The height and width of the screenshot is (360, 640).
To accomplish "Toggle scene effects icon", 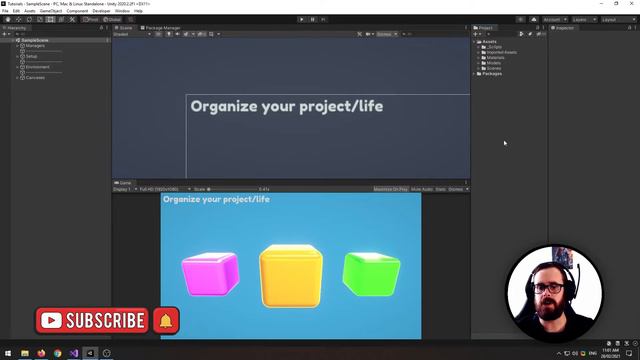I will pyautogui.click(x=186, y=34).
